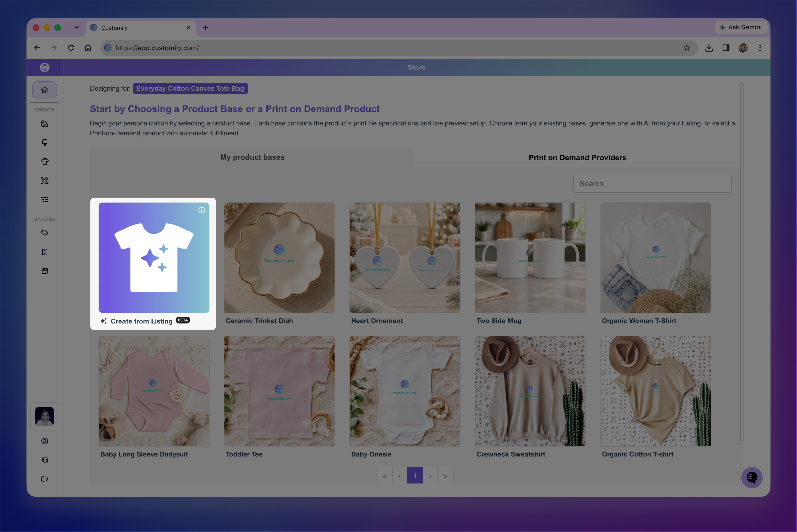The width and height of the screenshot is (797, 532).
Task: Open the store icon under MANAGE
Action: pos(44,271)
